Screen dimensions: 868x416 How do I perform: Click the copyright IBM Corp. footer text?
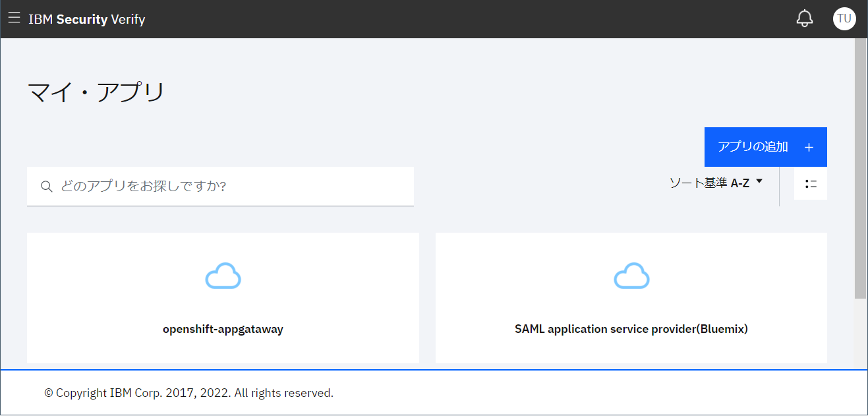[188, 393]
